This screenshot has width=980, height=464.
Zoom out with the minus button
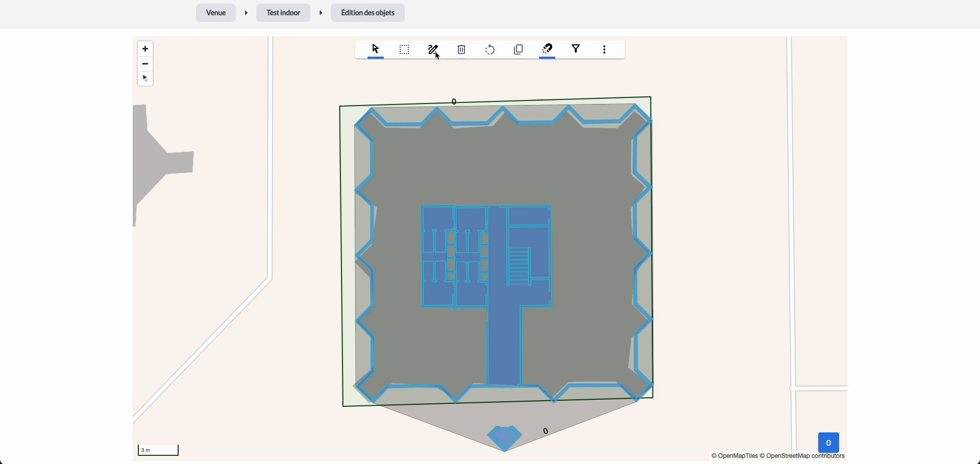(145, 64)
